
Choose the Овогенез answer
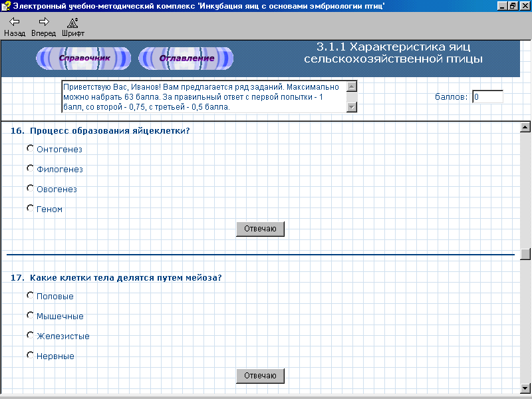(x=30, y=188)
